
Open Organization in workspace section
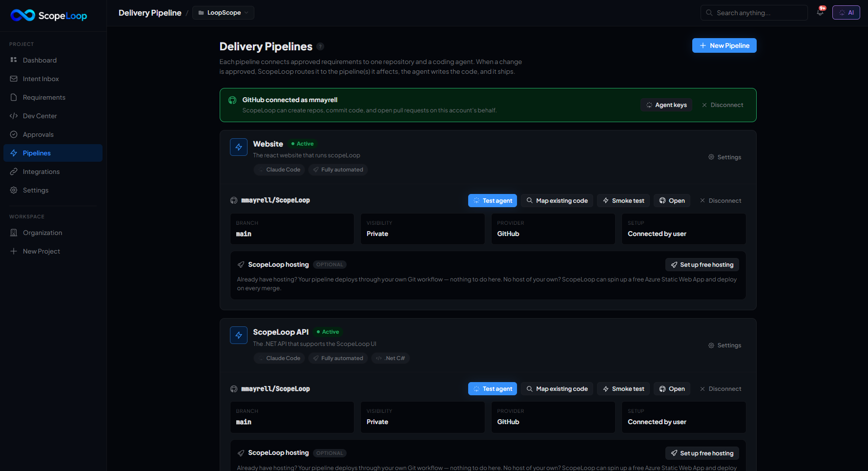pyautogui.click(x=53, y=233)
